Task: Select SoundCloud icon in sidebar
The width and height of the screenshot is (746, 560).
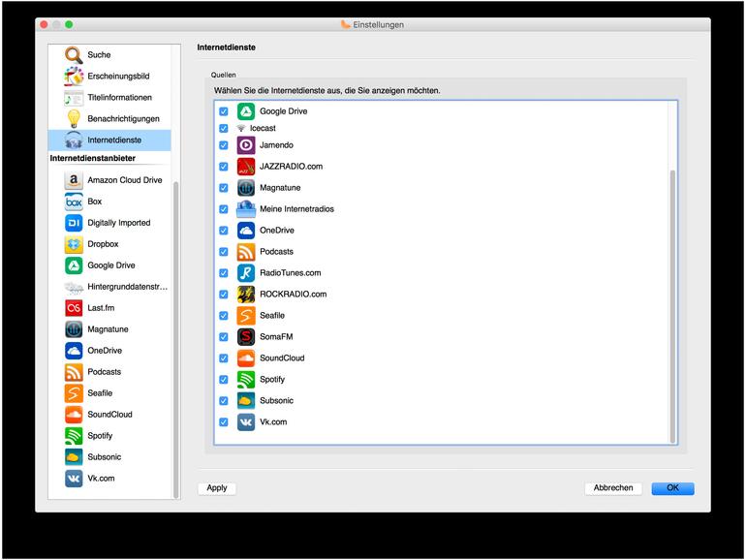Action: (x=74, y=415)
